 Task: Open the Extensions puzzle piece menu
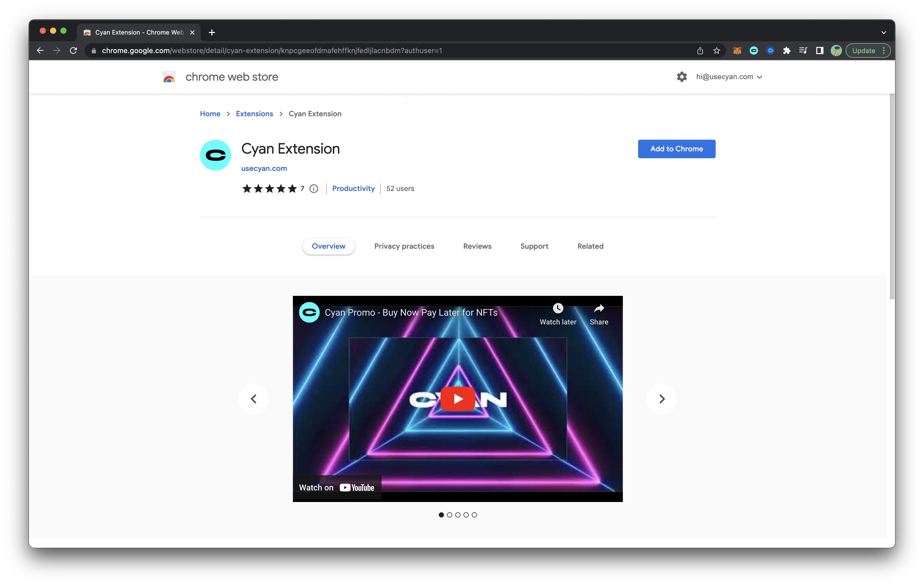point(787,51)
